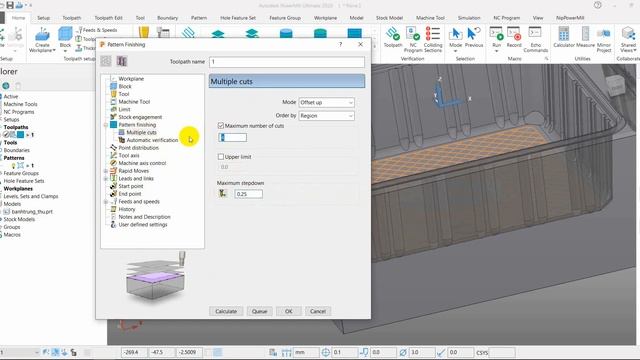Collapse the Pattern finishing tree node
The width and height of the screenshot is (640, 360).
click(106, 125)
